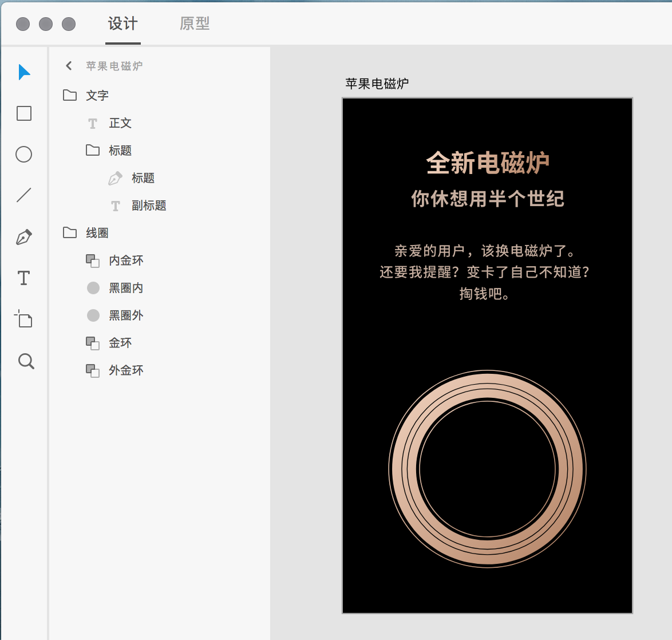The width and height of the screenshot is (672, 640).
Task: Select the Line tool
Action: click(24, 195)
